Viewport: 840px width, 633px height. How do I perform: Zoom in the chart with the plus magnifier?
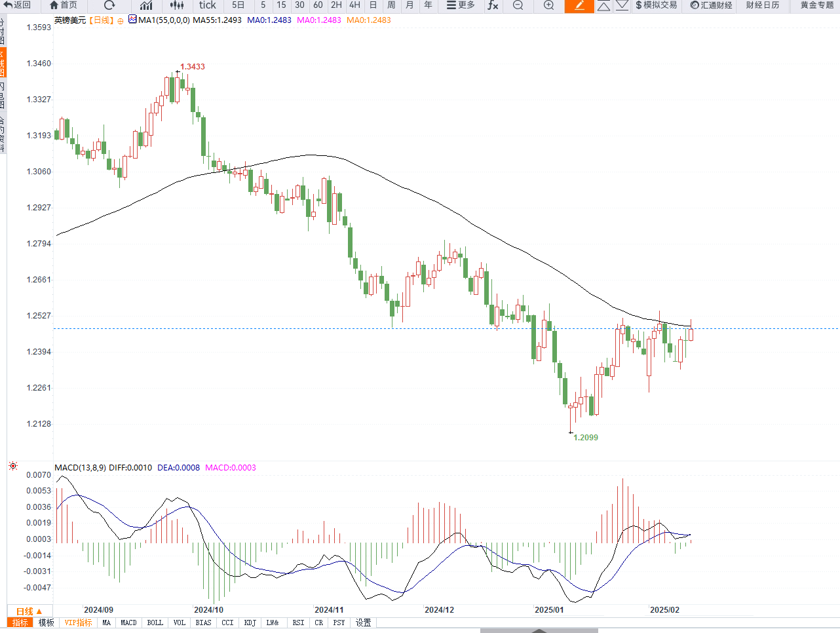[x=549, y=5]
